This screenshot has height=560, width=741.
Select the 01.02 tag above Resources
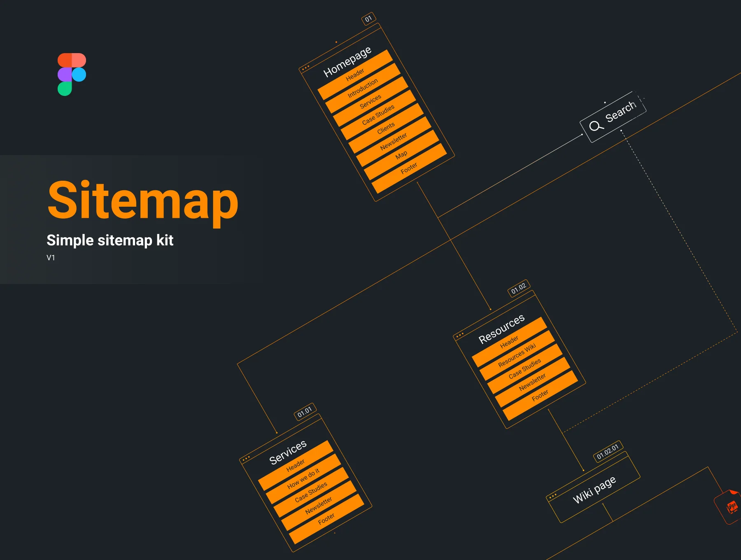[x=519, y=288]
